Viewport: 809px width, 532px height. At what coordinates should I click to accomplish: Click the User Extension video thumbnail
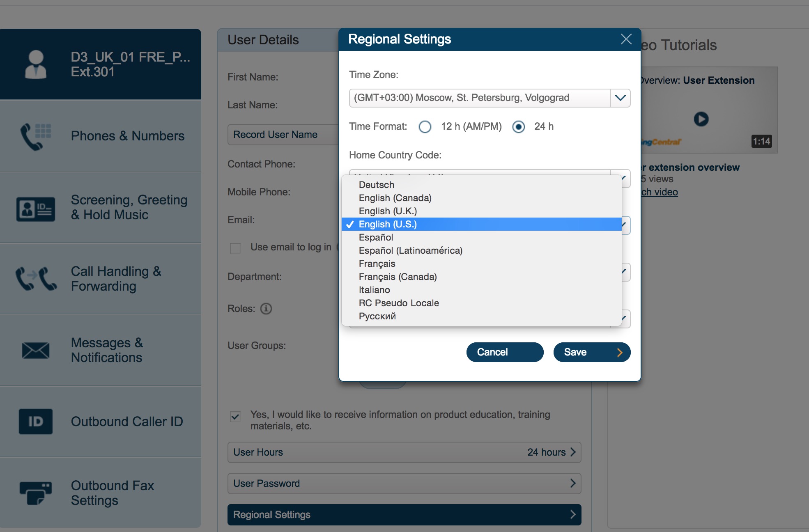click(709, 110)
